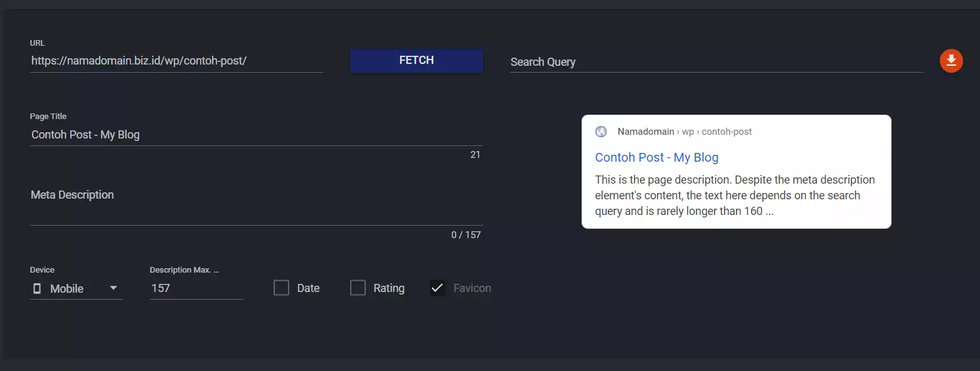
Task: Enable the Rating checkbox
Action: click(x=358, y=288)
